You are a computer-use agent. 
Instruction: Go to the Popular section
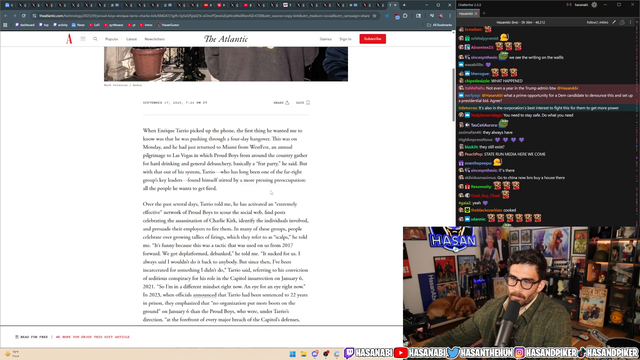pyautogui.click(x=111, y=39)
